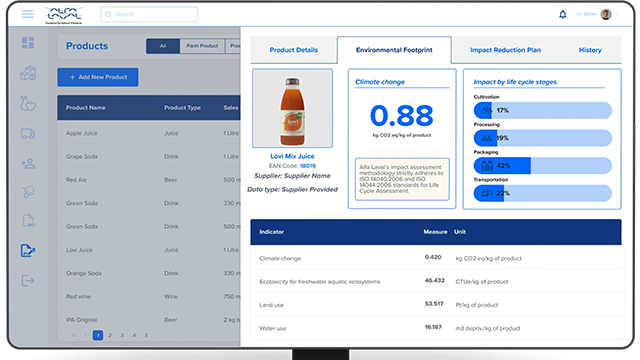This screenshot has height=360, width=640.
Task: Go to page 5 in pagination
Action: [146, 336]
